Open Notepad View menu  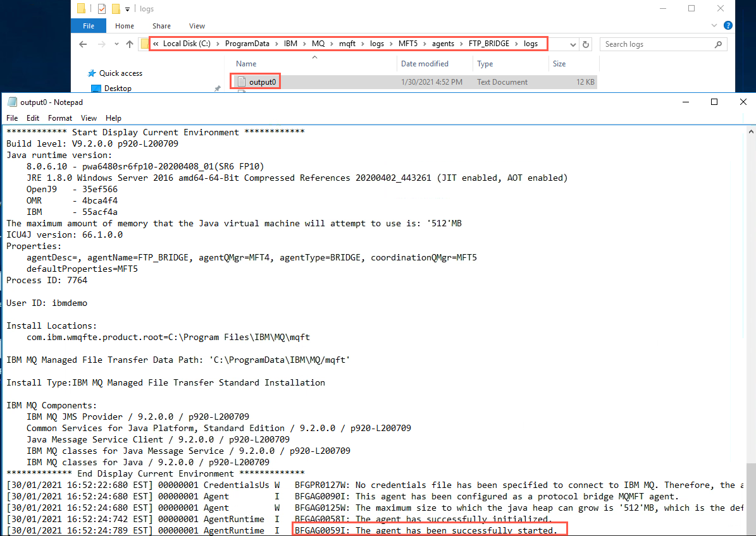pyautogui.click(x=89, y=118)
